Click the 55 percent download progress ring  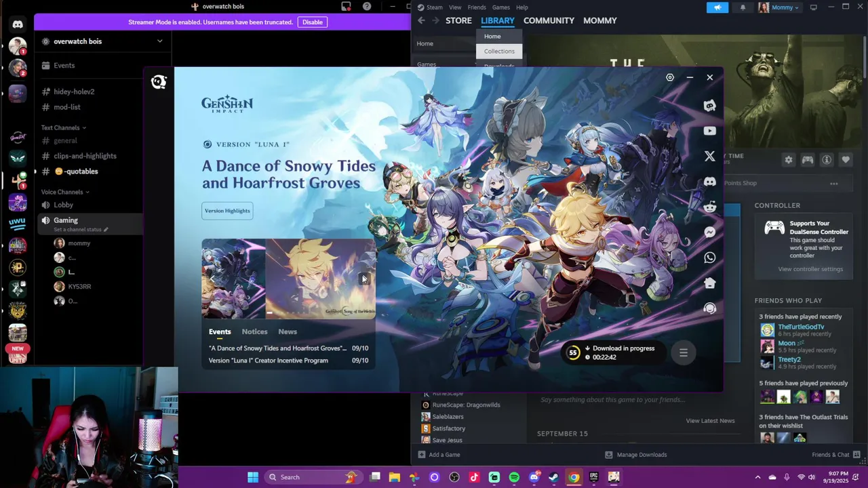[x=573, y=352]
